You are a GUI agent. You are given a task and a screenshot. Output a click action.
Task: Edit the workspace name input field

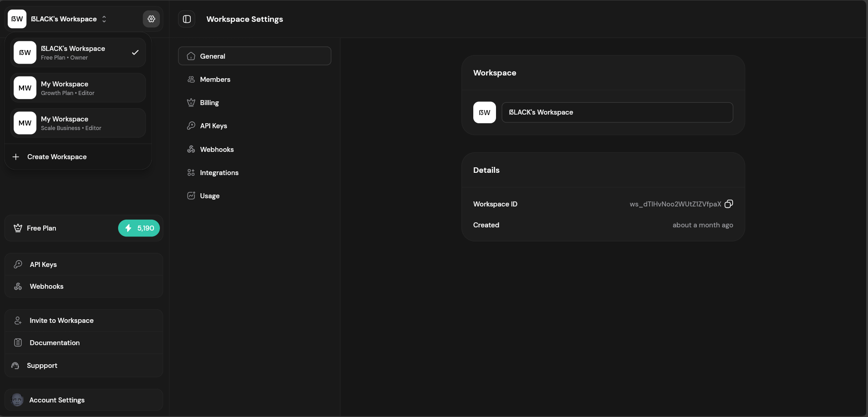[x=617, y=112]
